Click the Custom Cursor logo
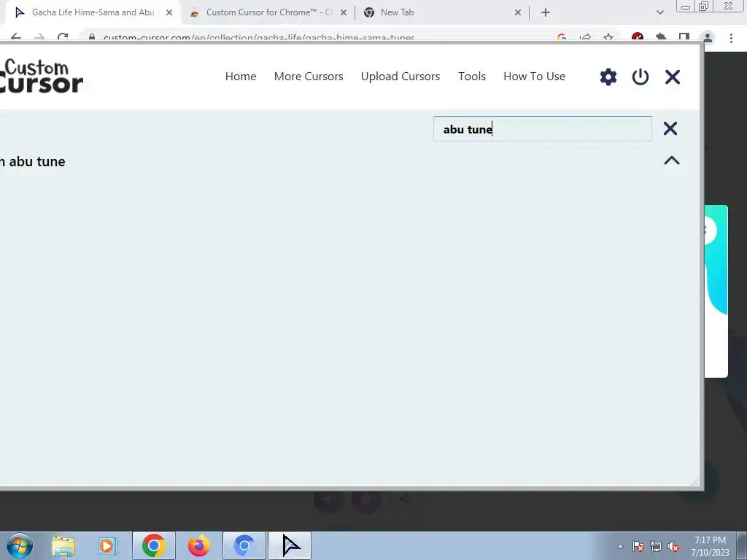This screenshot has height=560, width=747. [42, 75]
